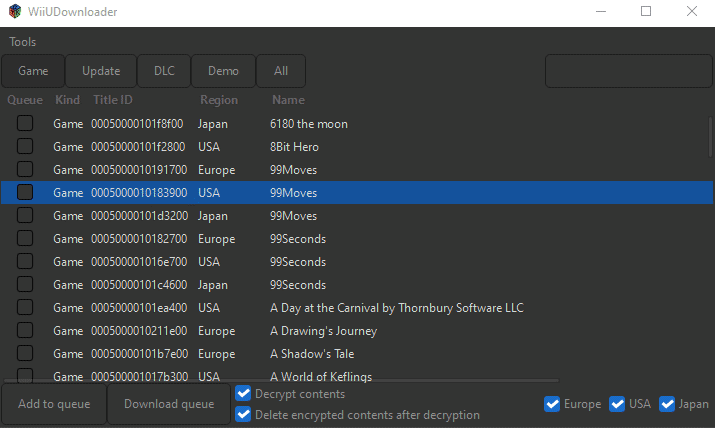Image resolution: width=715 pixels, height=428 pixels.
Task: Switch to the DLC filter tab
Action: click(164, 71)
